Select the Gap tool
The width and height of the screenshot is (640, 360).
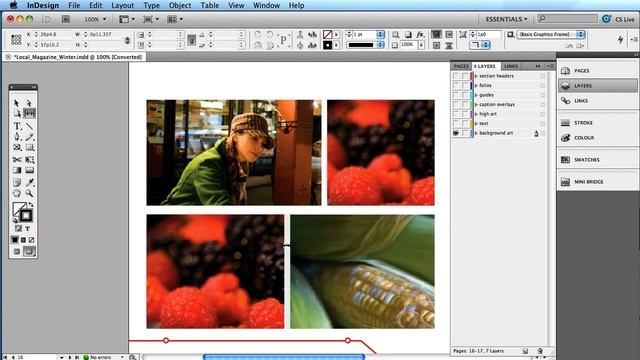click(29, 113)
